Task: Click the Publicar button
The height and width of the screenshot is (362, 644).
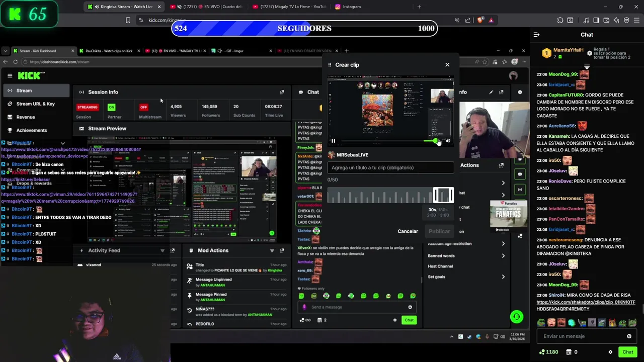Action: coord(439,231)
